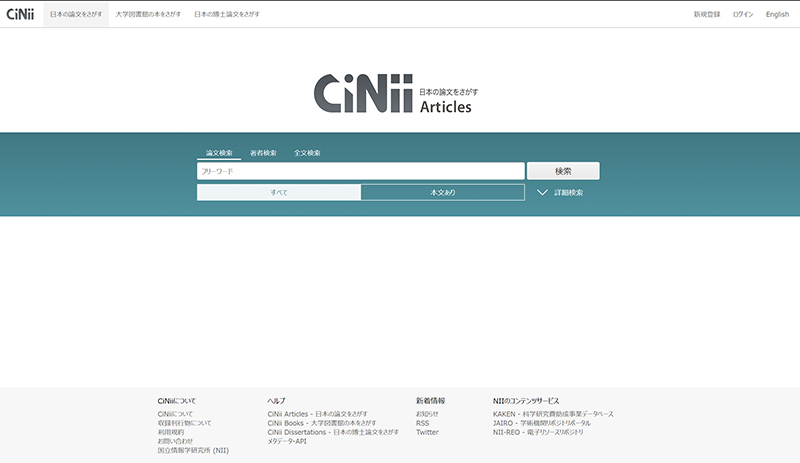800x463 pixels.
Task: Switch to the 全文検索 tab
Action: click(x=307, y=153)
